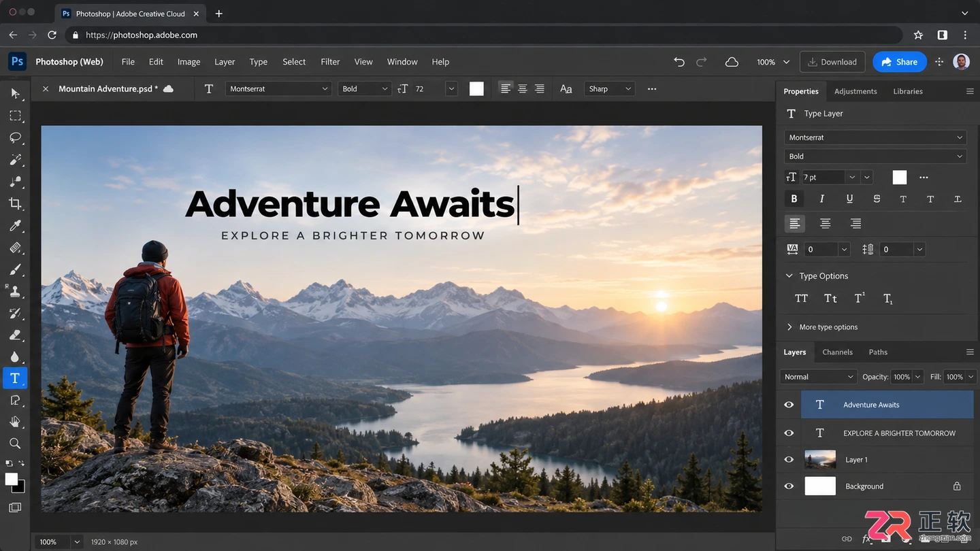Screen dimensions: 980x551
Task: Hide the Adventure Awaits layer
Action: coord(789,405)
